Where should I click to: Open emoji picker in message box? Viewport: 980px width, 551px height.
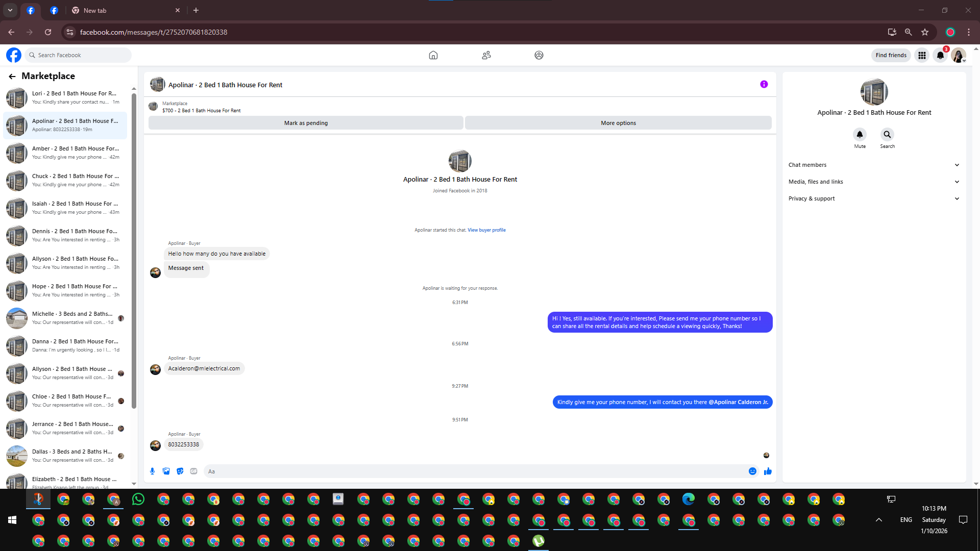coord(752,471)
